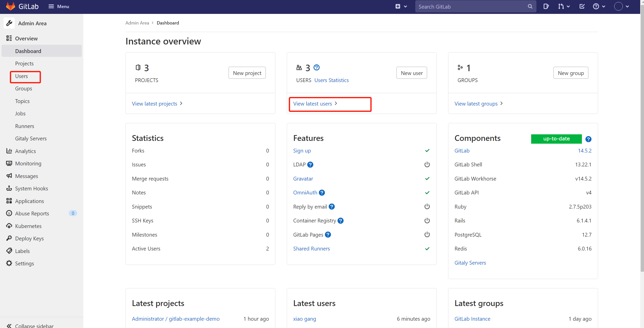The width and height of the screenshot is (644, 328).
Task: Open the Merge requests dropdown
Action: pos(564,7)
